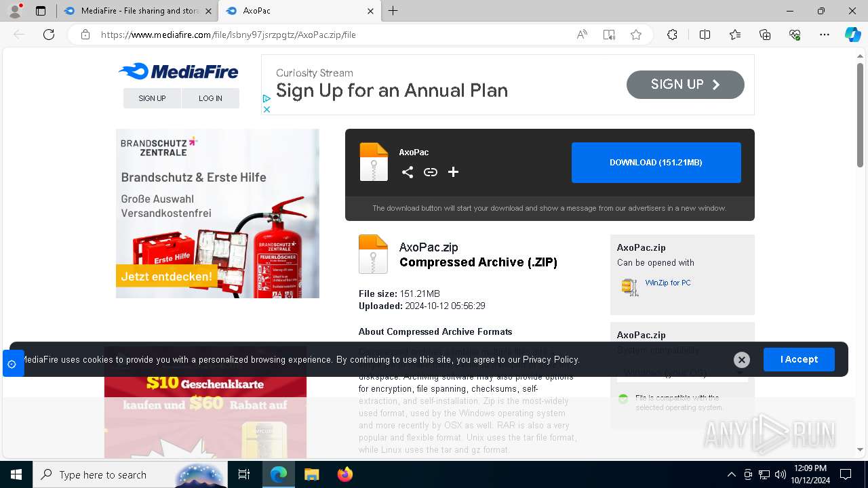The height and width of the screenshot is (488, 868).
Task: Click Jetzt entdecken! ad button
Action: click(x=166, y=276)
